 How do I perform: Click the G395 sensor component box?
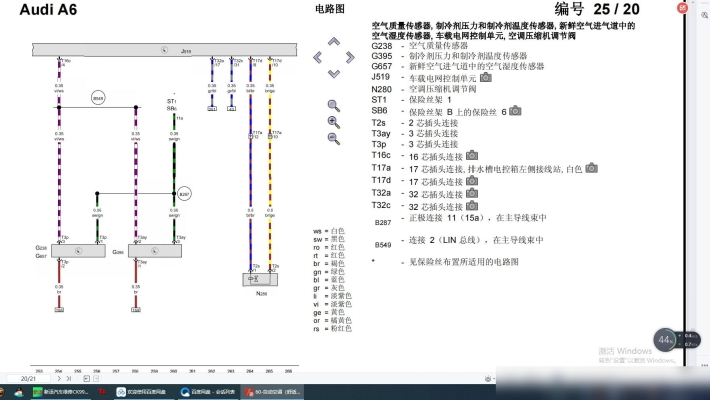(x=155, y=251)
